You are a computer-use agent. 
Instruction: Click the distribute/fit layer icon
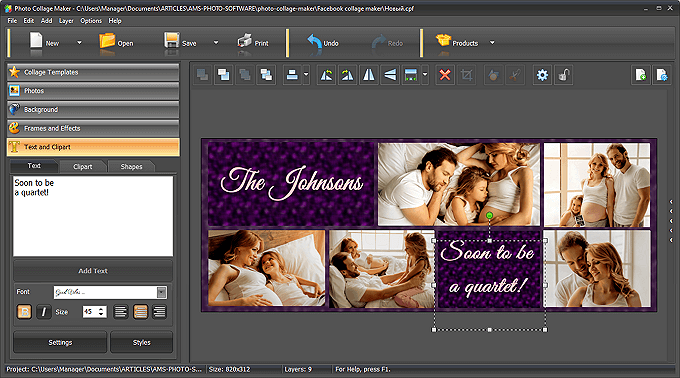click(x=411, y=75)
